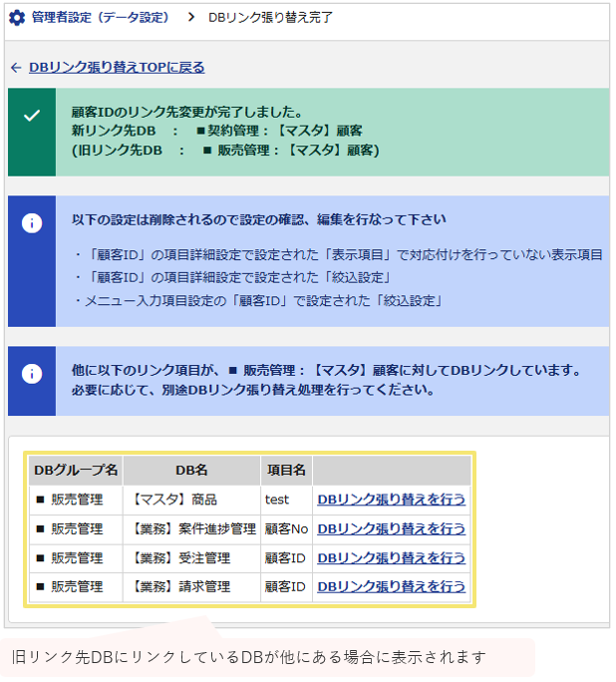Image resolution: width=616 pixels, height=682 pixels.
Task: Click the 【マスタ】商品 DB name cell
Action: point(191,501)
